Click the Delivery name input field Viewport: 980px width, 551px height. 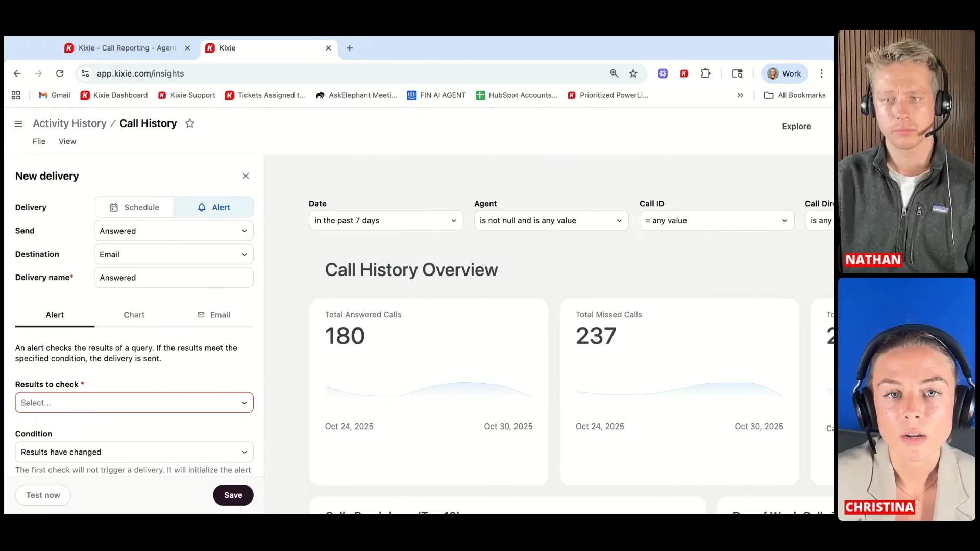[x=174, y=278]
